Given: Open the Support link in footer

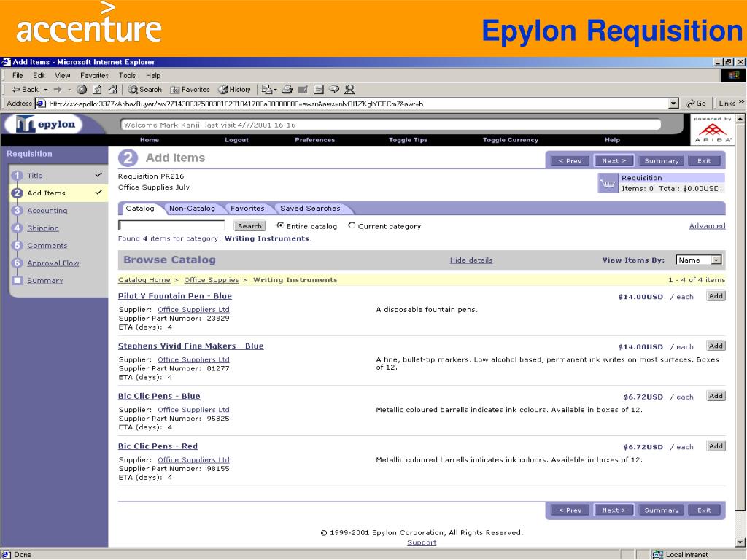Looking at the screenshot, I should pyautogui.click(x=422, y=542).
